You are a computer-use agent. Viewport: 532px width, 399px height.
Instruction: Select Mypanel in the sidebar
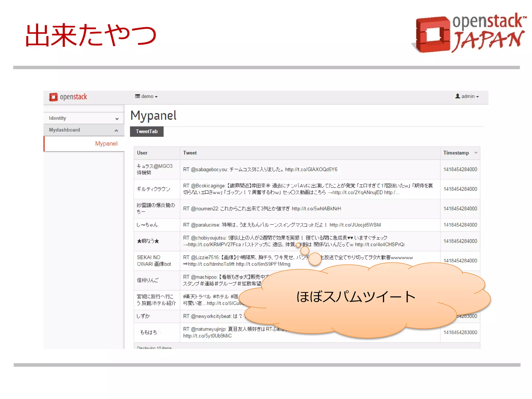pyautogui.click(x=106, y=144)
